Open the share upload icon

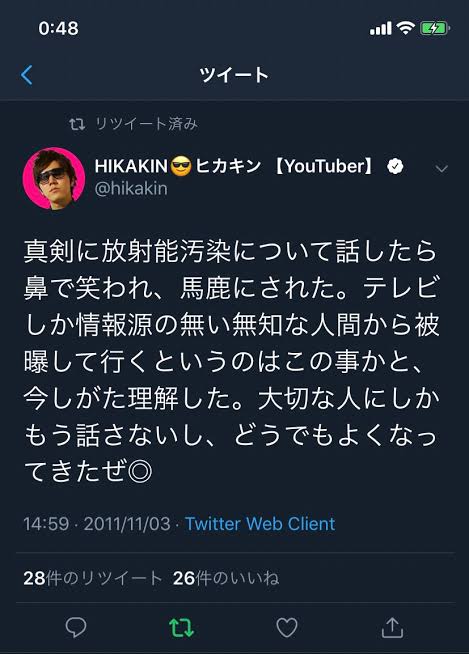tap(392, 627)
